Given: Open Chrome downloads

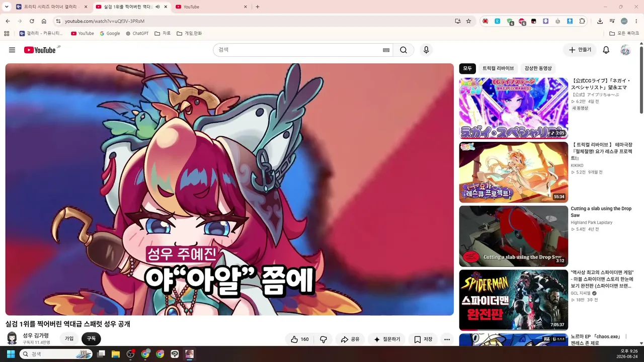Looking at the screenshot, I should tap(600, 21).
